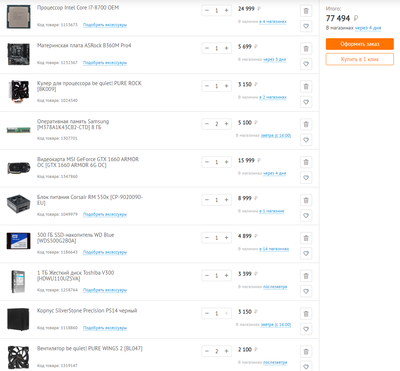
Task: Add ASRock B360M Pro4 motherboard to favorites
Action: point(306,64)
